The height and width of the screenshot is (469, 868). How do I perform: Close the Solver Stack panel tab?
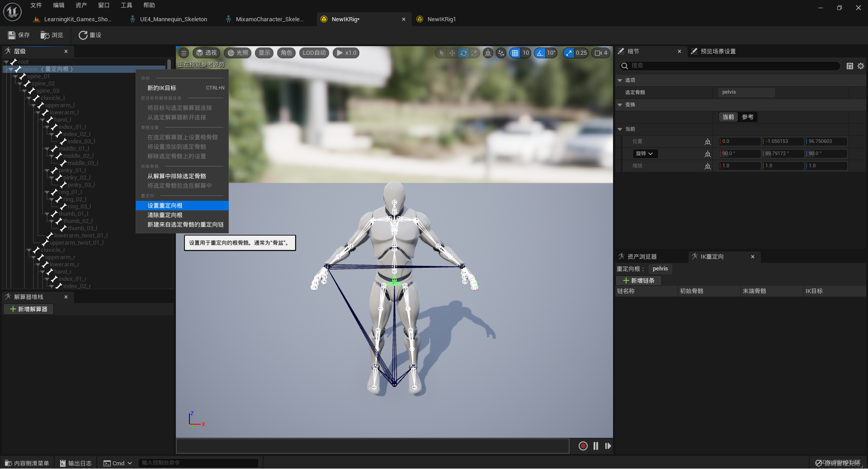[x=66, y=297]
